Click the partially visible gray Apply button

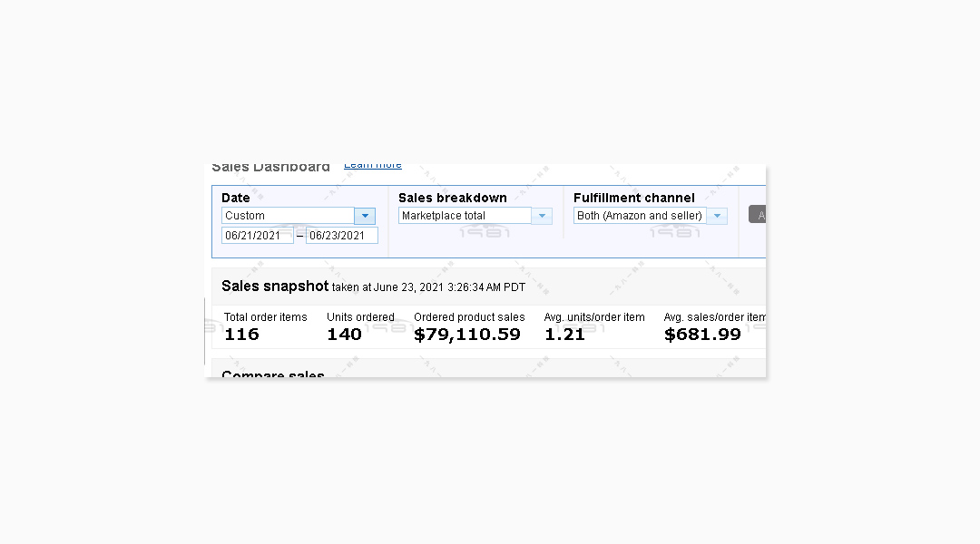(x=758, y=214)
